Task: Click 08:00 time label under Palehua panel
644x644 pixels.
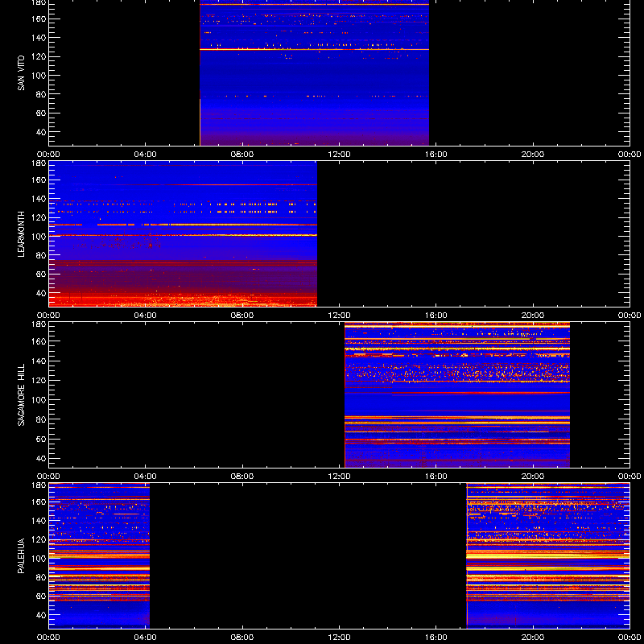Action: [x=242, y=638]
